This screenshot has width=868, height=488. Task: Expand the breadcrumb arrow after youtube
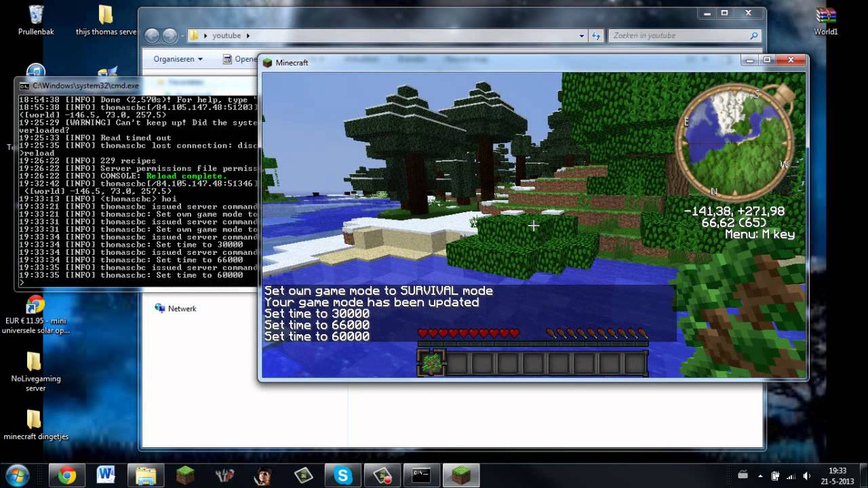point(248,36)
